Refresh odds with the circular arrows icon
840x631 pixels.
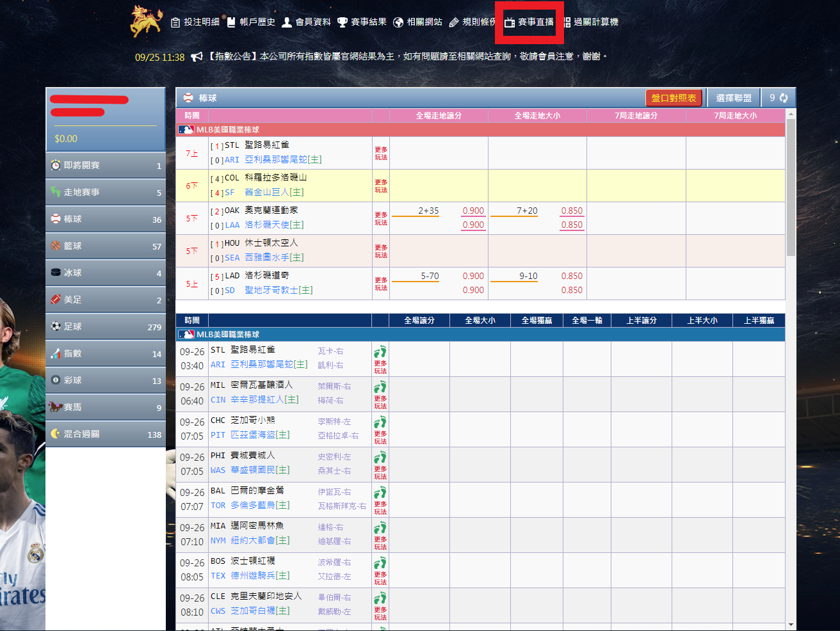784,98
